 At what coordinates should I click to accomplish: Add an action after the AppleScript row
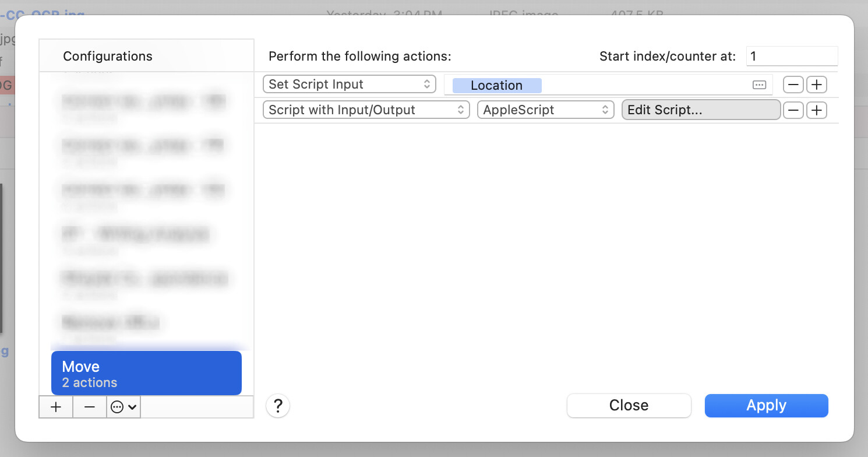(x=817, y=110)
